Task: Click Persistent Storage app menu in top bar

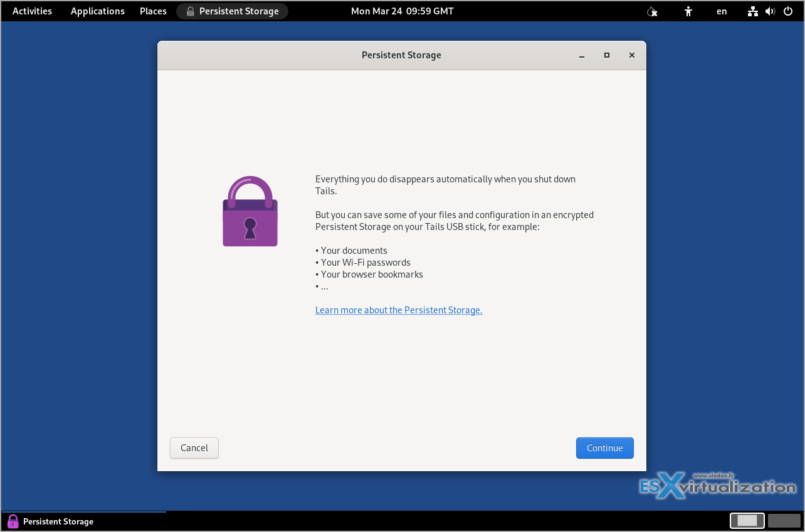Action: pos(232,11)
